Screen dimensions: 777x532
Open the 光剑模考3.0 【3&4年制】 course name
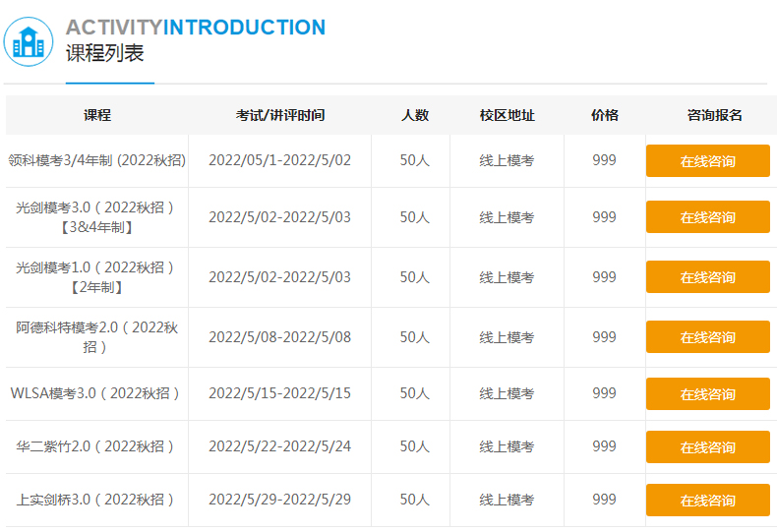[97, 217]
